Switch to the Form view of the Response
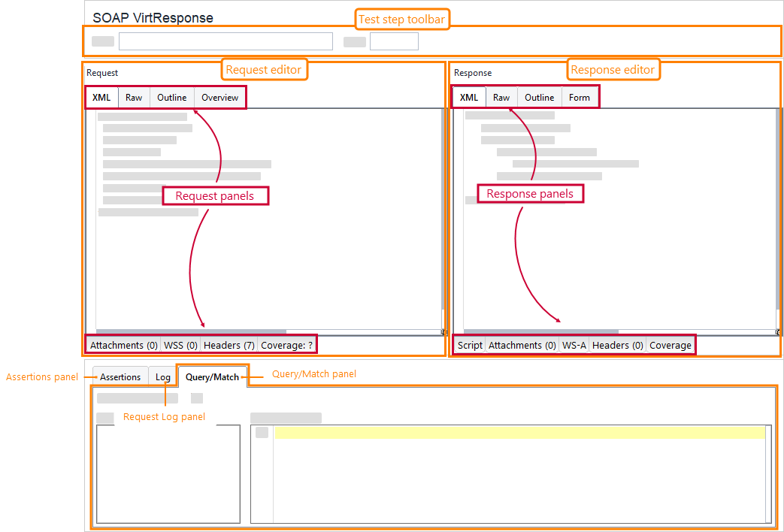 [x=580, y=97]
